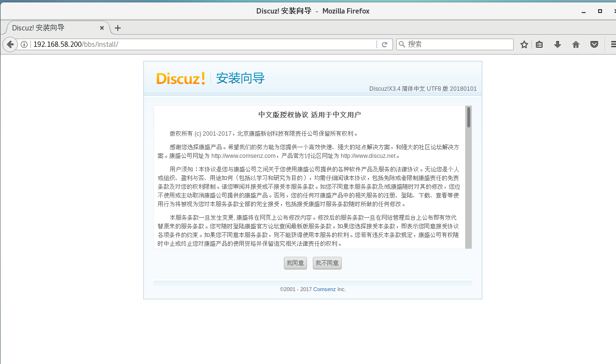Click the search magnifier icon

[402, 44]
